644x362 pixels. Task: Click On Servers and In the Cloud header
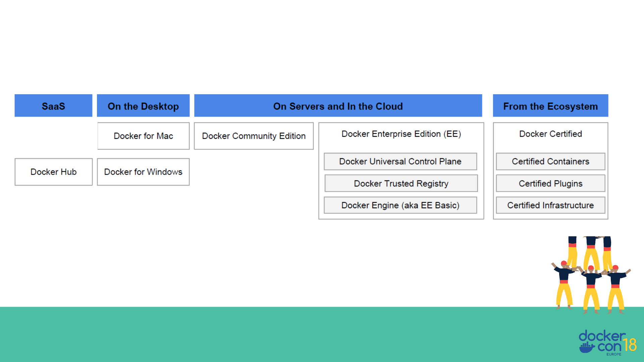click(338, 106)
